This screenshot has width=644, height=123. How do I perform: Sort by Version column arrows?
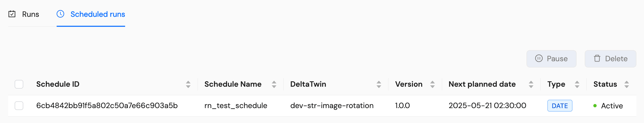pos(432,84)
